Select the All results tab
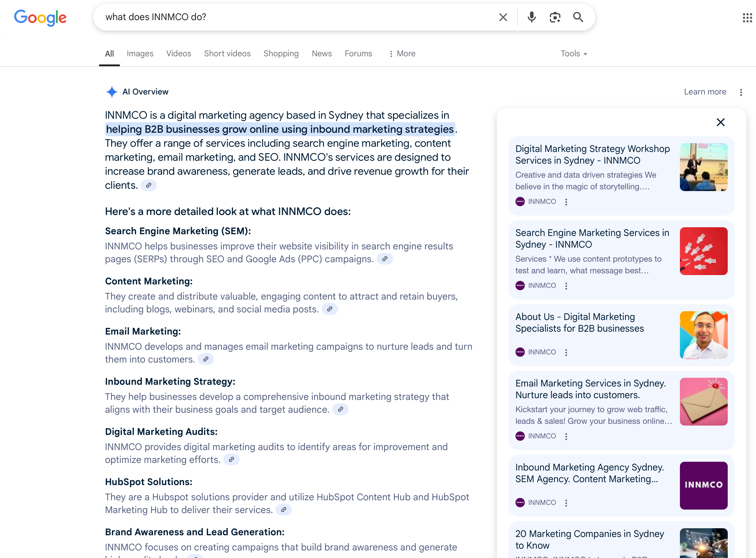The image size is (756, 558). click(x=109, y=54)
